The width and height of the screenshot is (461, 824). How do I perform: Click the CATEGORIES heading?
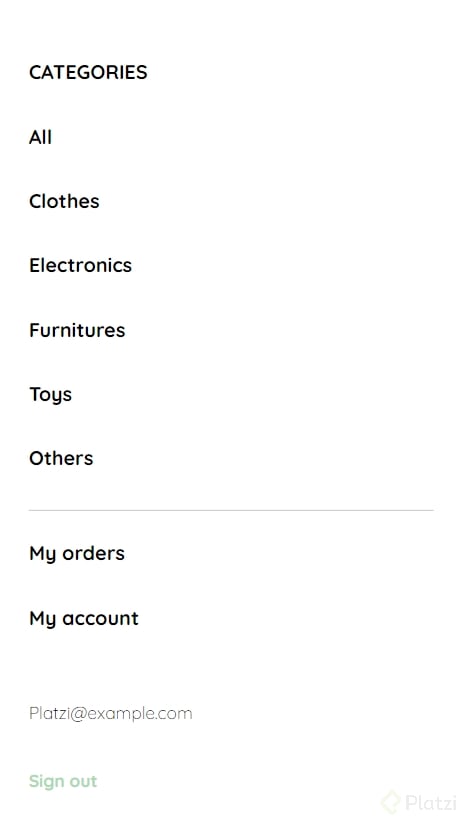(88, 73)
